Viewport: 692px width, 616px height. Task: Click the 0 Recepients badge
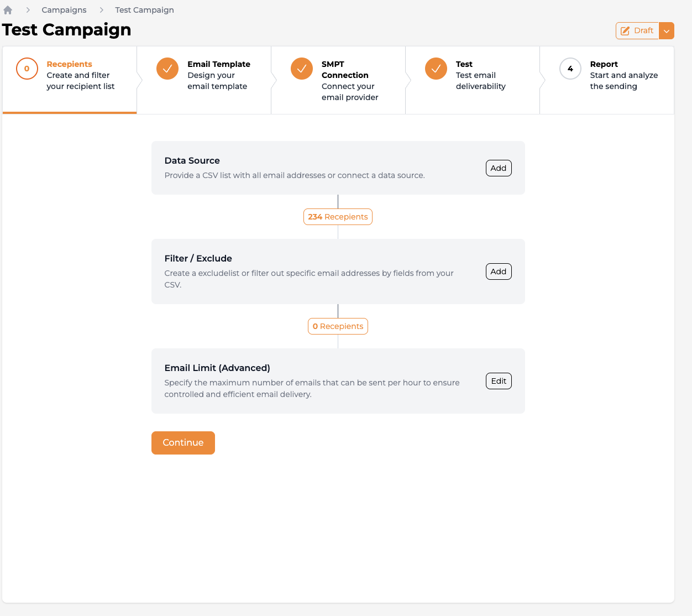338,326
